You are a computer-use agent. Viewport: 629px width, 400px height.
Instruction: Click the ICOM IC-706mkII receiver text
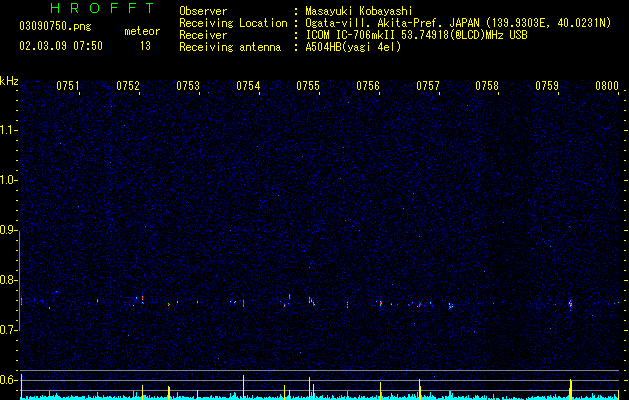[x=416, y=35]
